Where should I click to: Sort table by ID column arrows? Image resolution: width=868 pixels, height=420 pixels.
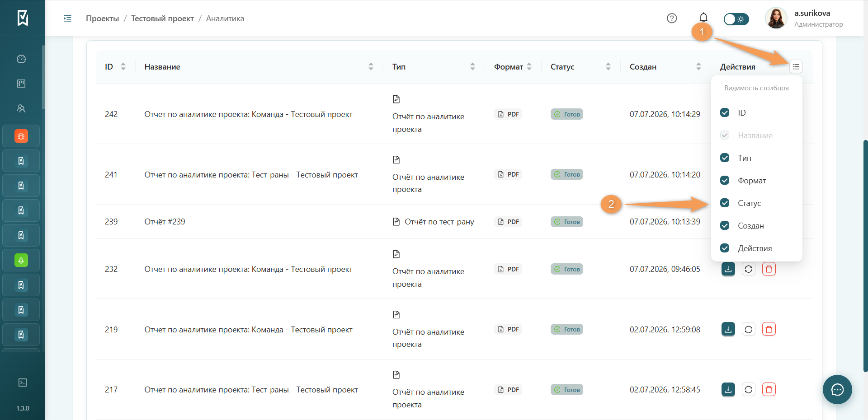pyautogui.click(x=123, y=67)
